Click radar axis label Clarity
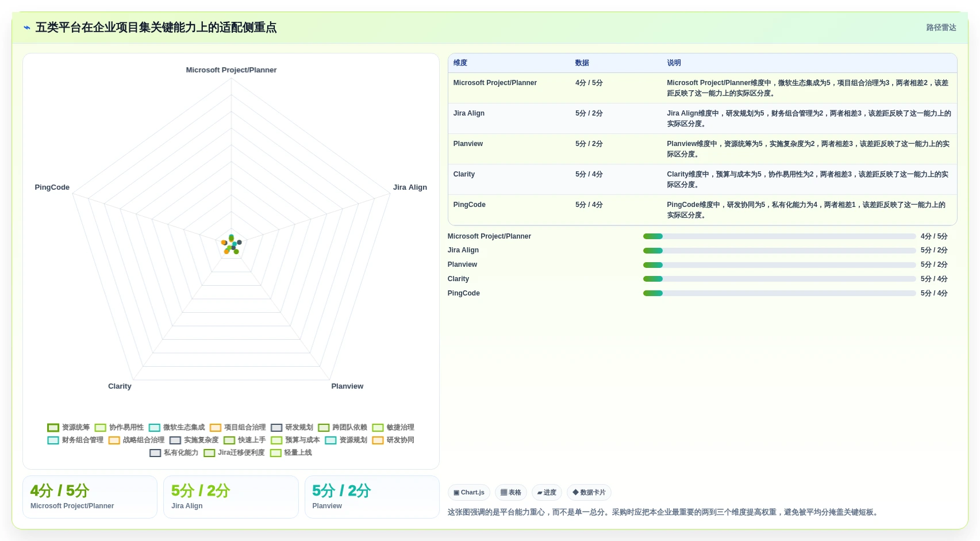980x541 pixels. pyautogui.click(x=120, y=386)
